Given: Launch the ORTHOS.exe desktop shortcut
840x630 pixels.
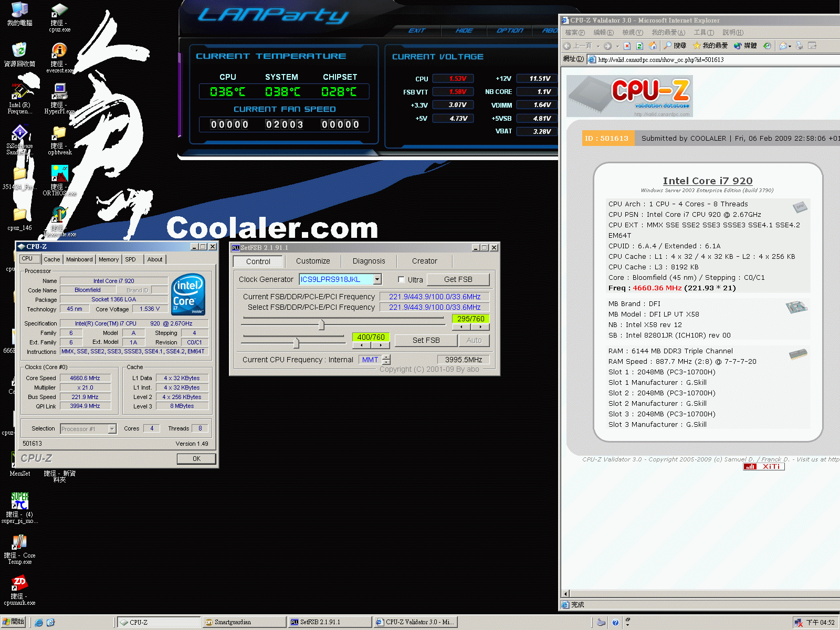Looking at the screenshot, I should coord(59,181).
